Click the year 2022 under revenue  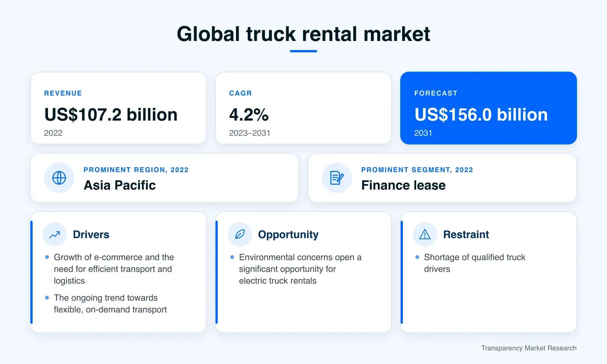click(x=53, y=133)
